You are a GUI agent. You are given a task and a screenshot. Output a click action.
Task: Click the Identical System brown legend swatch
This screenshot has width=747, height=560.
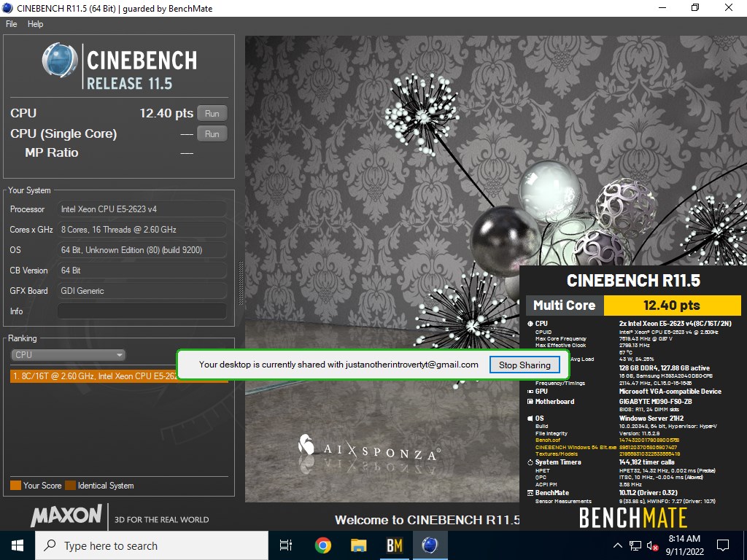click(x=71, y=485)
